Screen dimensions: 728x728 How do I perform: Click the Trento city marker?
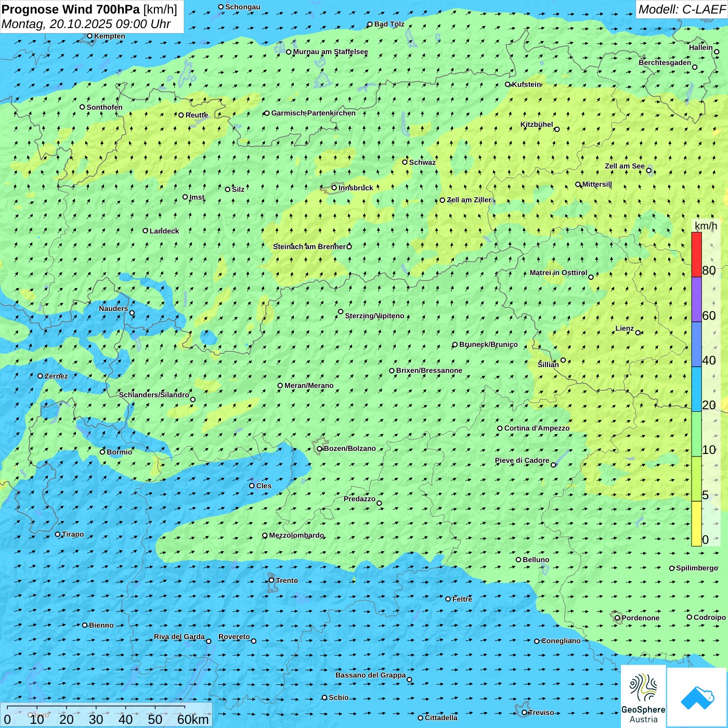coord(271,580)
